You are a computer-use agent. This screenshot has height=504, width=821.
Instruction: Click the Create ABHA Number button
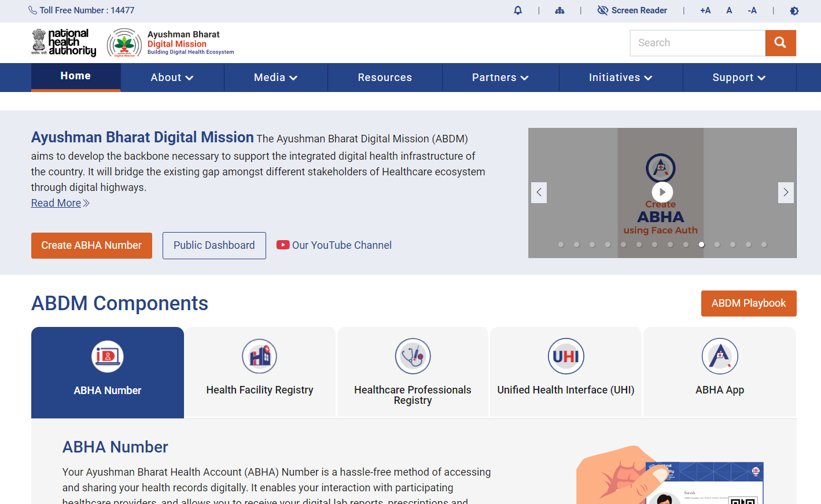pos(91,245)
